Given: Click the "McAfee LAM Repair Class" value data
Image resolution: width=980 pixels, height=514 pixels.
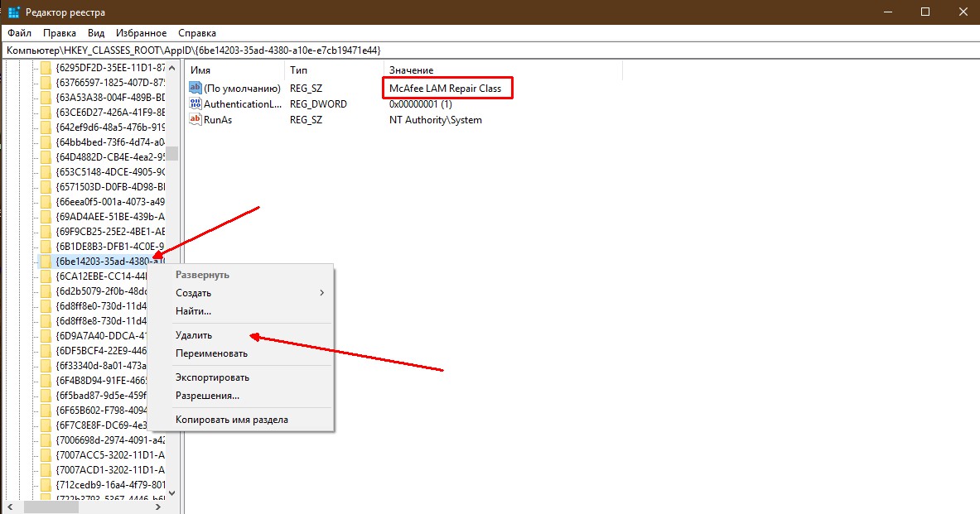Looking at the screenshot, I should click(445, 88).
